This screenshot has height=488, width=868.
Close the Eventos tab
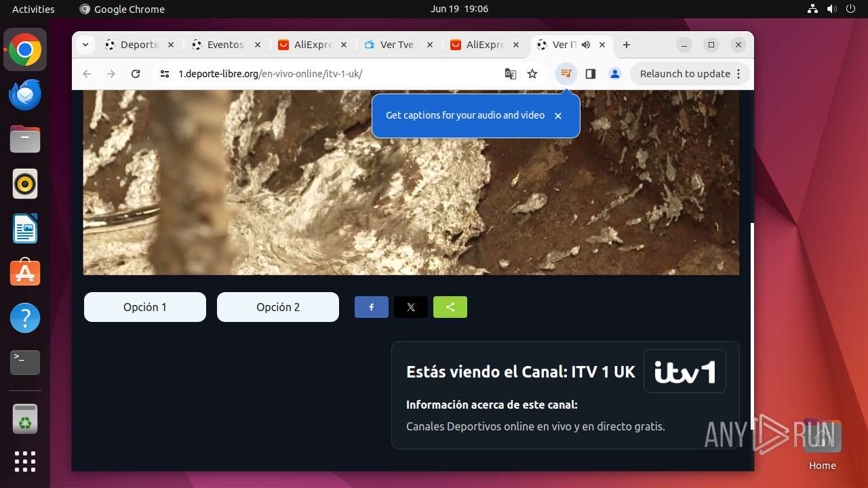tap(258, 45)
